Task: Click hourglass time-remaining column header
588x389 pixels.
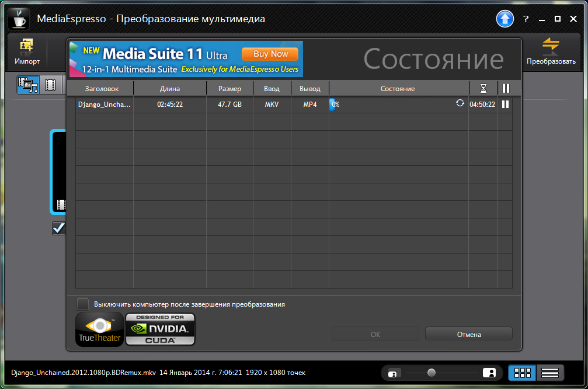Action: 483,89
